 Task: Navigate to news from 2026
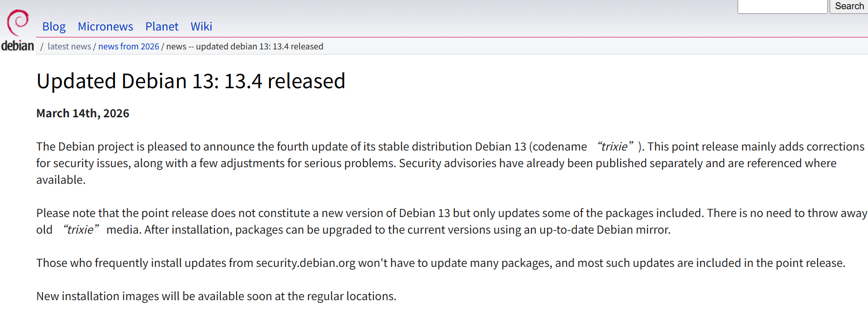128,46
